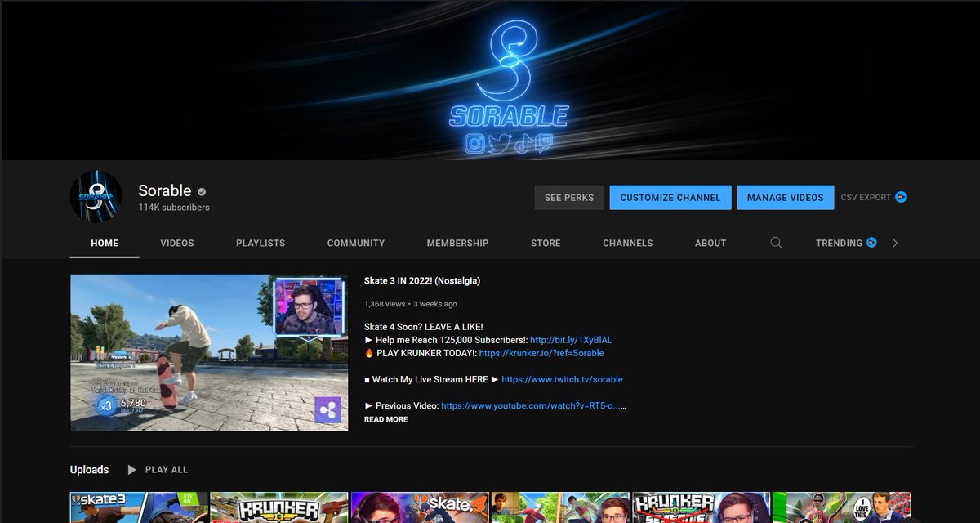The image size is (980, 523).
Task: Open the first skate3 upload thumbnail
Action: [139, 507]
